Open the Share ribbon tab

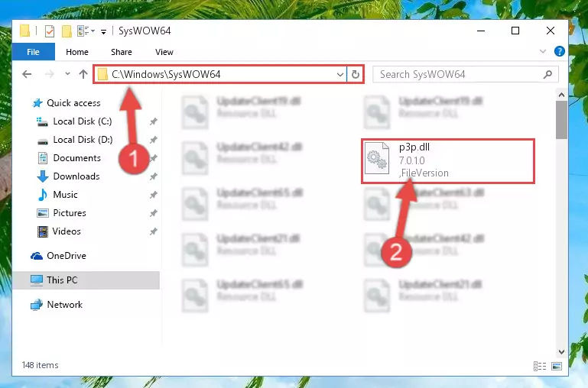point(121,52)
